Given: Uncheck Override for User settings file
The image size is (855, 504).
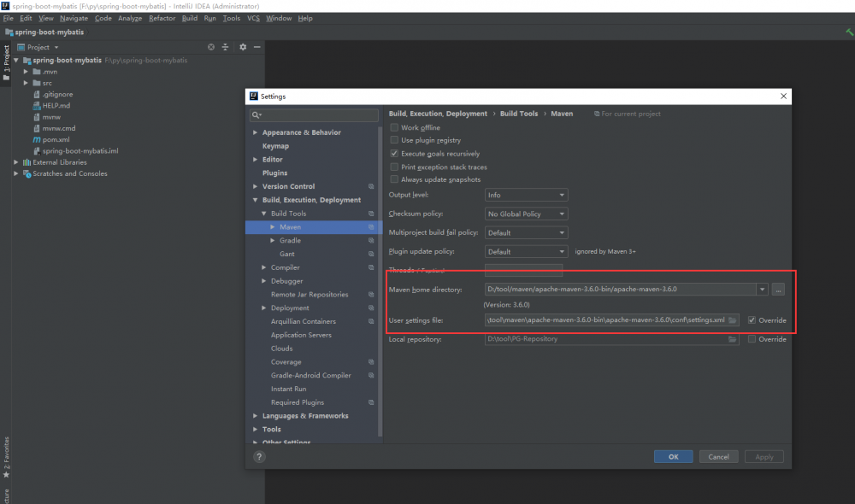Looking at the screenshot, I should coord(752,320).
